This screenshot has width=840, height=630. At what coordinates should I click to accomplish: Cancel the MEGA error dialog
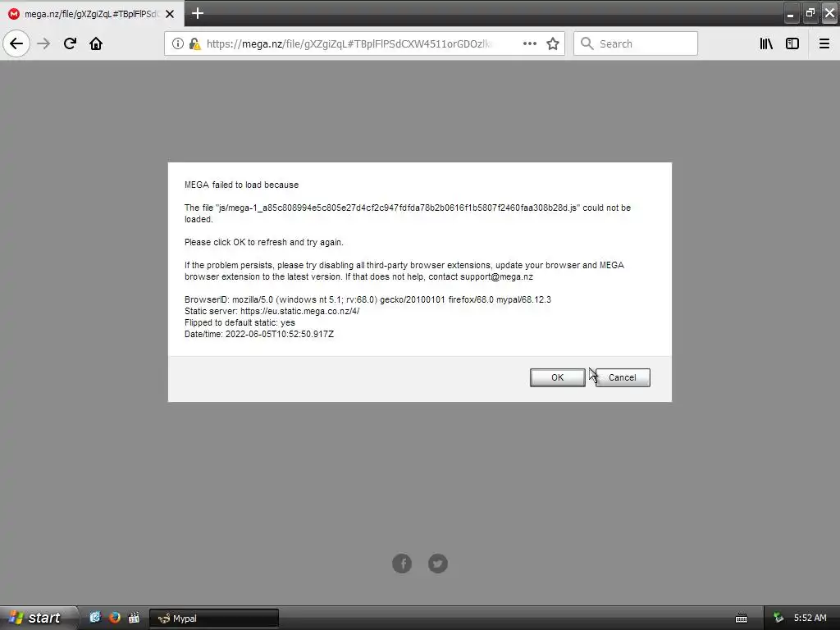[623, 377]
